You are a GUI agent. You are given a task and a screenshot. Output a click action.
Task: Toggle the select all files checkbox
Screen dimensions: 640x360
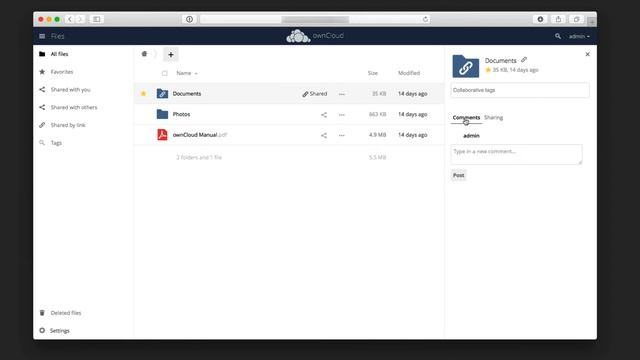tap(164, 73)
